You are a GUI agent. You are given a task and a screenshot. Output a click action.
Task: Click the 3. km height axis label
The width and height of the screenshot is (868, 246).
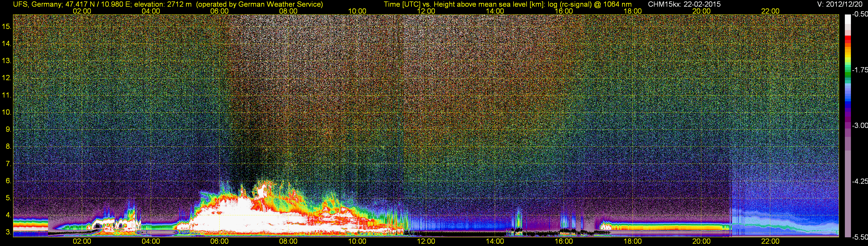(x=8, y=232)
